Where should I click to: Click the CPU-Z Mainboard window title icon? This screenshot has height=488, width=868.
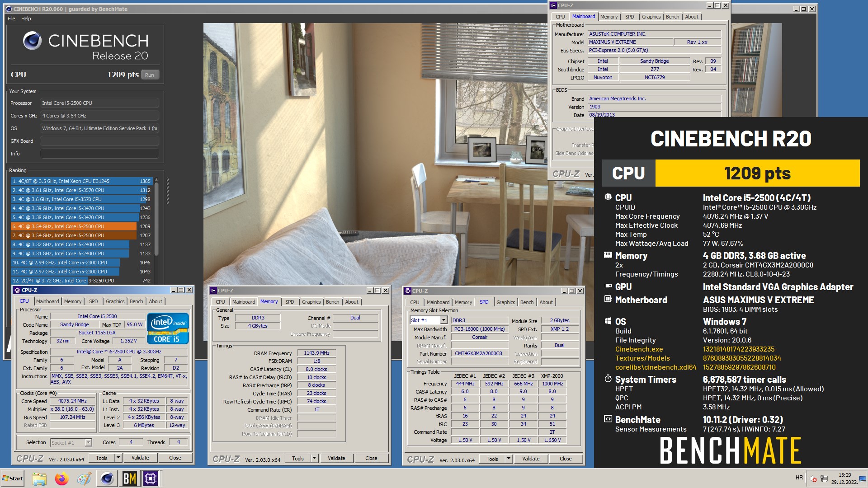(553, 5)
